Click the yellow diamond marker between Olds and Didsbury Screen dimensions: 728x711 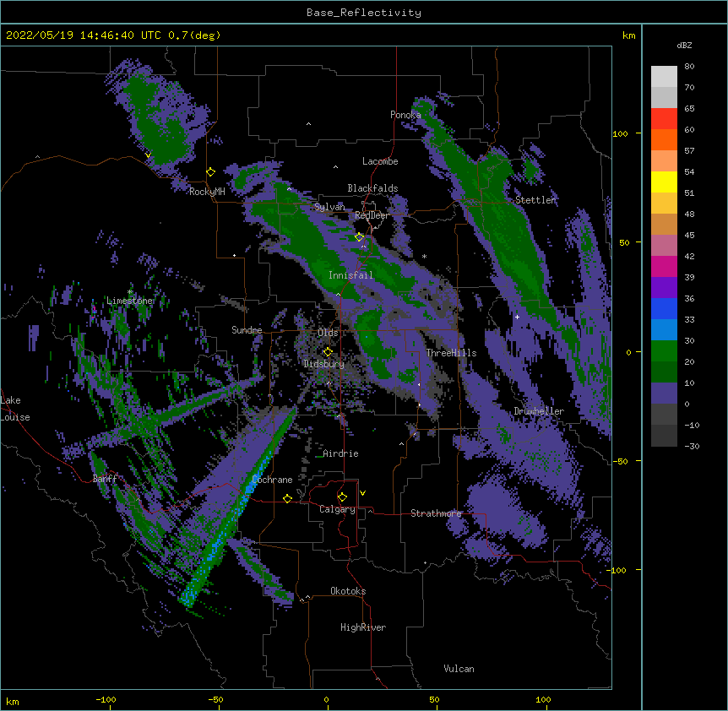click(328, 352)
